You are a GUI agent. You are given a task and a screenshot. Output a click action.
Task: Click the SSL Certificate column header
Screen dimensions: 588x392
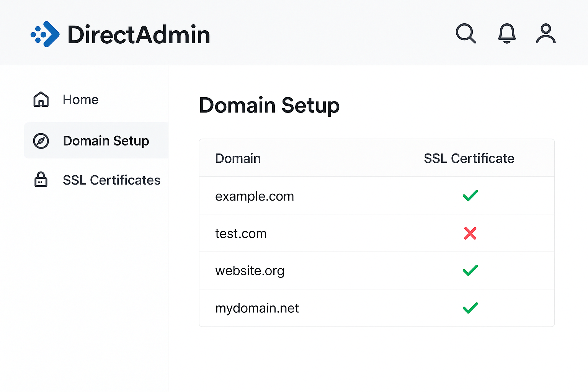(469, 158)
